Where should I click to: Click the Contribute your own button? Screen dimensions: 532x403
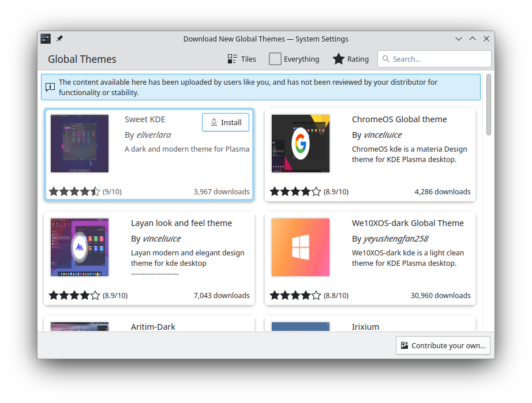pos(443,345)
